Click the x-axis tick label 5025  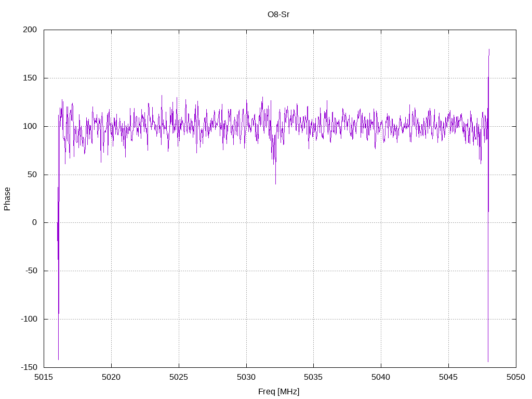pos(179,377)
